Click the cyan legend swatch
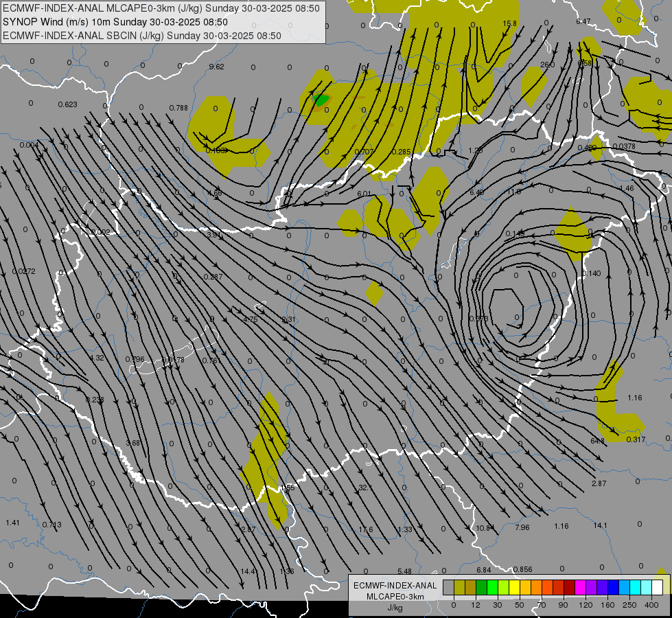Screen dimensions: 672x618 pos(635,588)
